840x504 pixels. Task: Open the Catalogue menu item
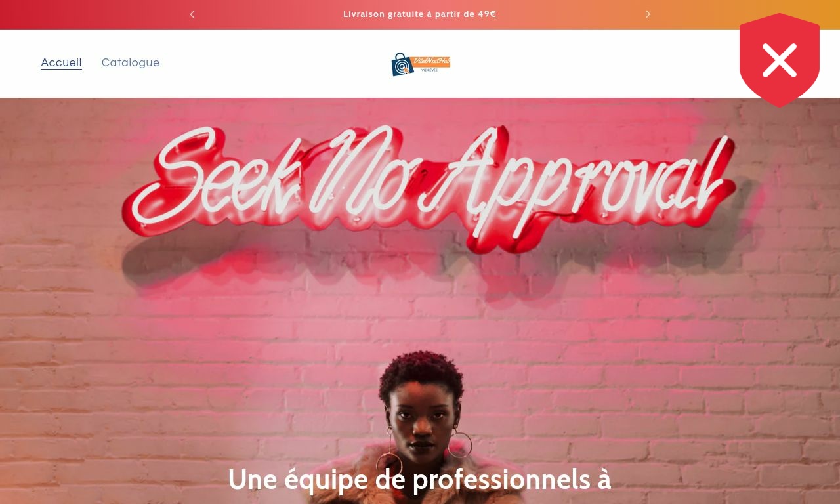(131, 63)
